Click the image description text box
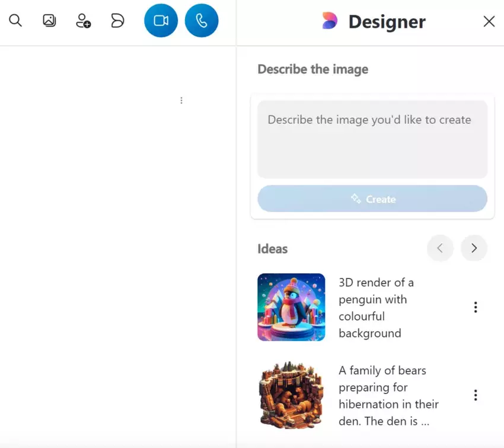Image resolution: width=504 pixels, height=448 pixels. coord(372,139)
